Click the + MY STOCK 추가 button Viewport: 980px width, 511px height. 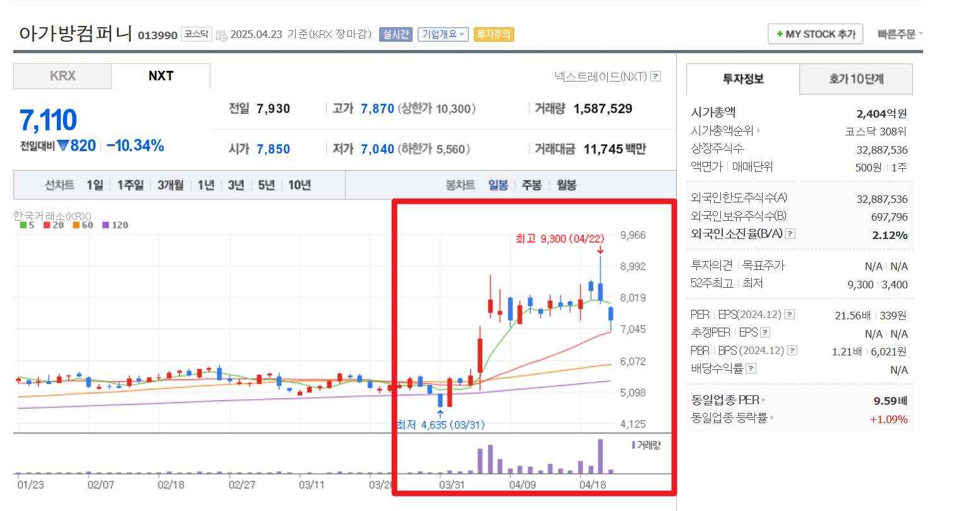tap(816, 34)
